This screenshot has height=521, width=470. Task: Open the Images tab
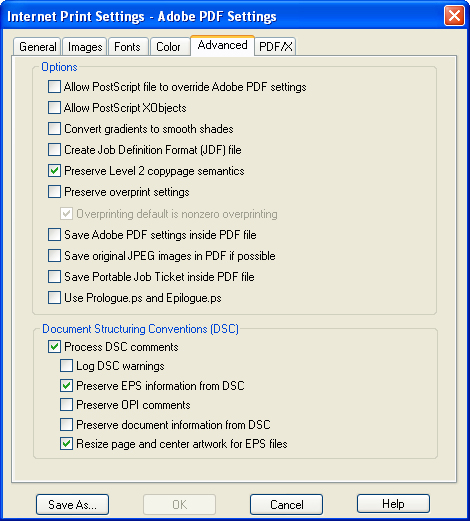coord(85,47)
